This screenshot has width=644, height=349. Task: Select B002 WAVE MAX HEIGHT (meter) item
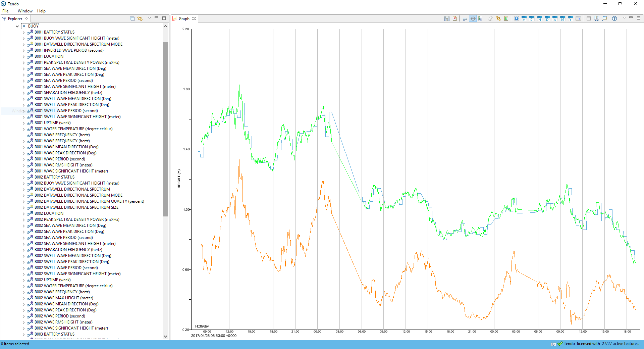64,298
